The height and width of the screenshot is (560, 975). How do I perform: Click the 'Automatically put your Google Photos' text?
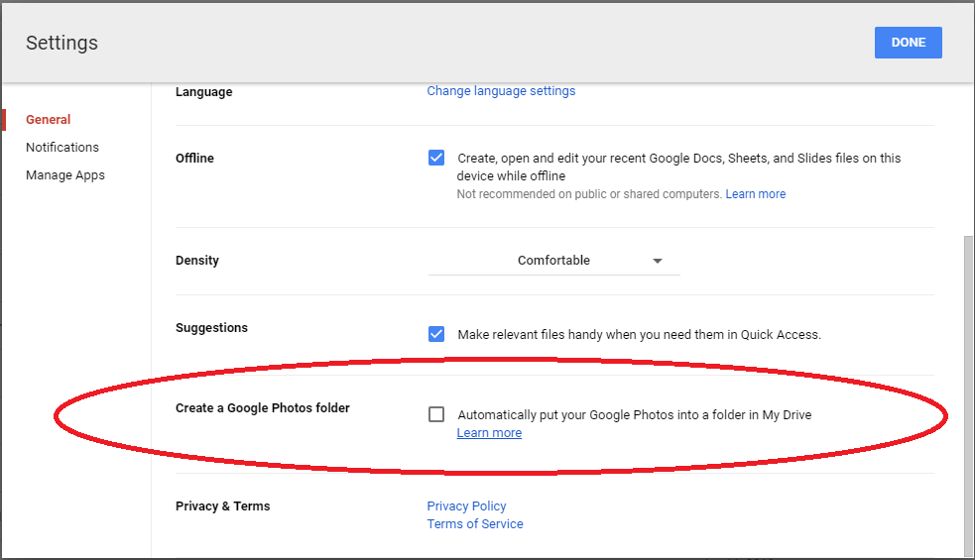634,415
